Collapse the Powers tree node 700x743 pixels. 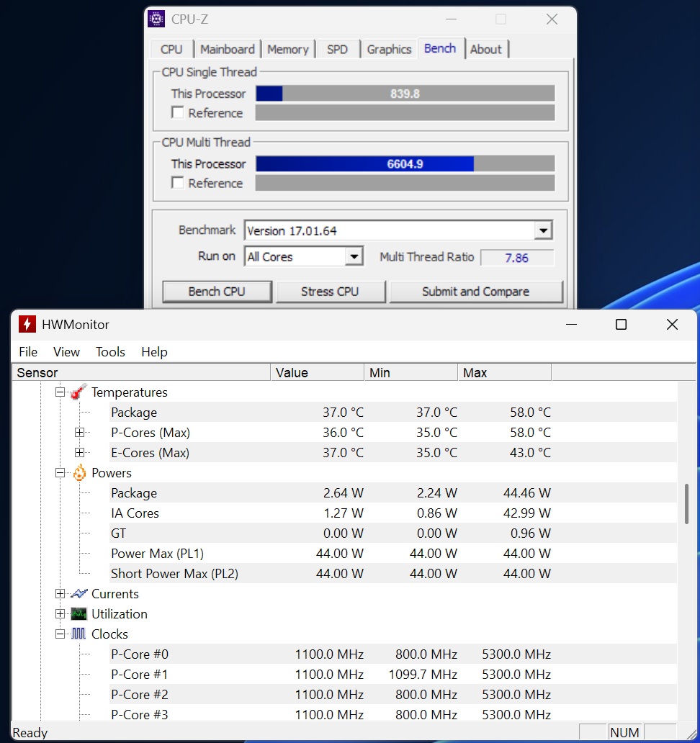click(x=60, y=472)
